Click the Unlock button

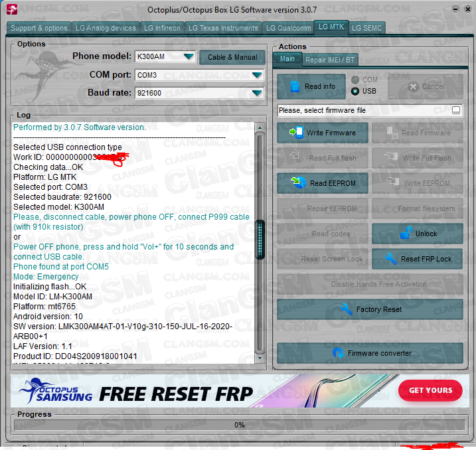coord(418,234)
